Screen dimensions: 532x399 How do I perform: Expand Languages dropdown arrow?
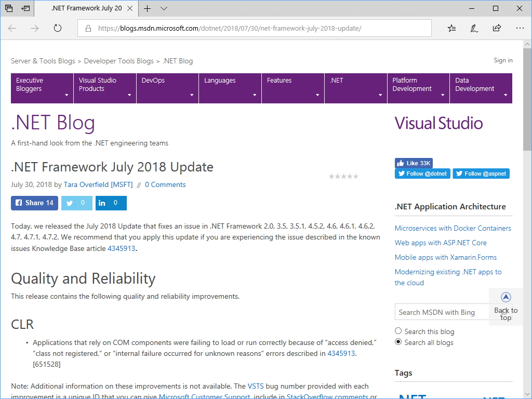click(x=255, y=96)
